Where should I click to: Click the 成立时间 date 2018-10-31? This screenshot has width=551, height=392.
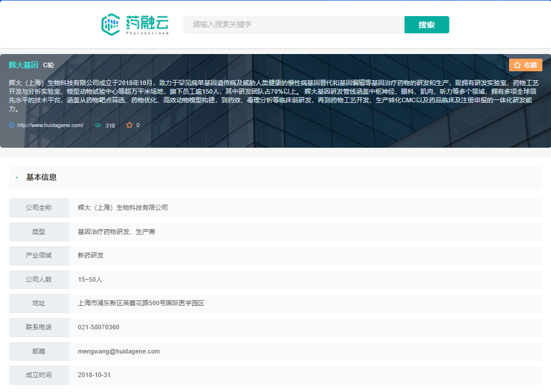[94, 375]
